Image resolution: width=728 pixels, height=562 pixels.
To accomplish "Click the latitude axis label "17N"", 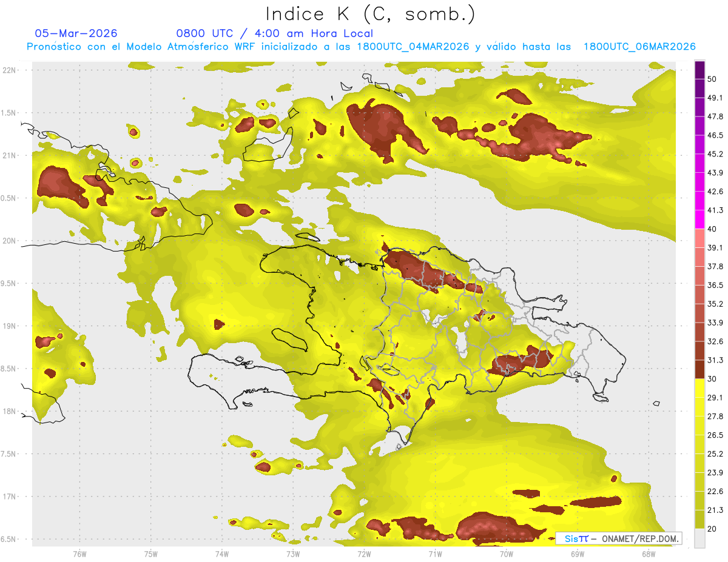I will point(10,497).
